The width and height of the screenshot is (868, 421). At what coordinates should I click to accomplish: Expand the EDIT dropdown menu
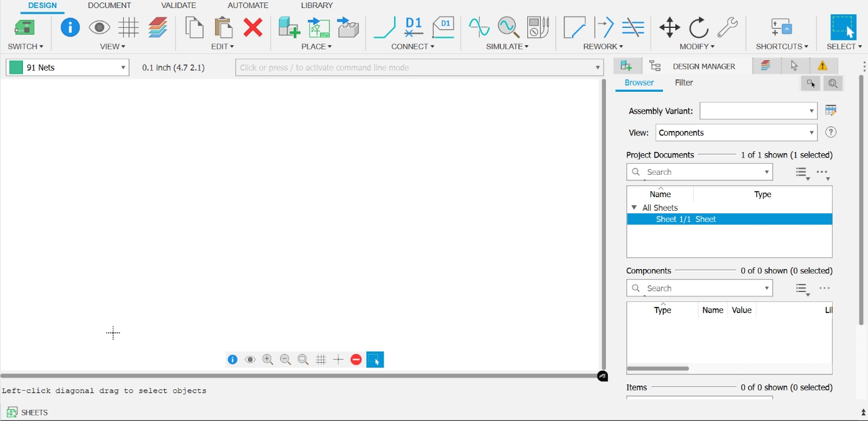click(223, 47)
